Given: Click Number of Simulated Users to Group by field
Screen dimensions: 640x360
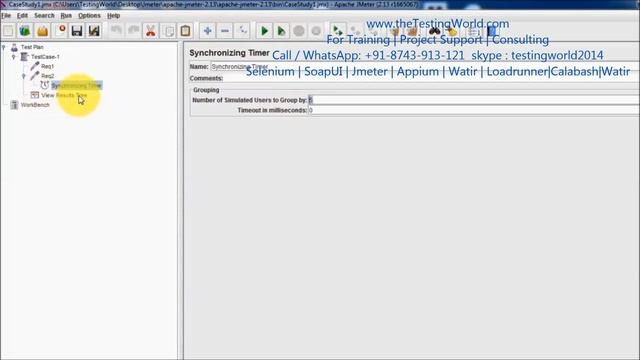Looking at the screenshot, I should coord(474,100).
